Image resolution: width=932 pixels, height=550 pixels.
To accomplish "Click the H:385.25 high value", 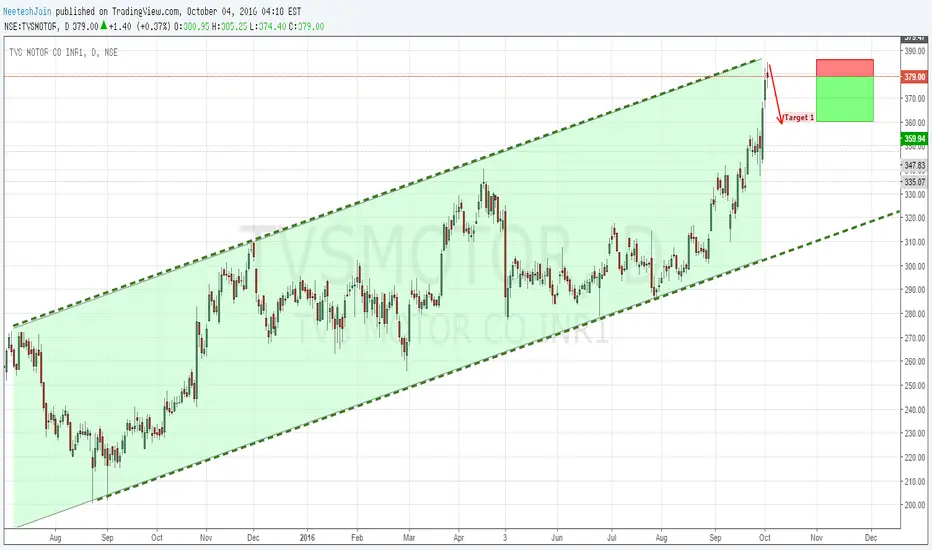I will pos(229,27).
